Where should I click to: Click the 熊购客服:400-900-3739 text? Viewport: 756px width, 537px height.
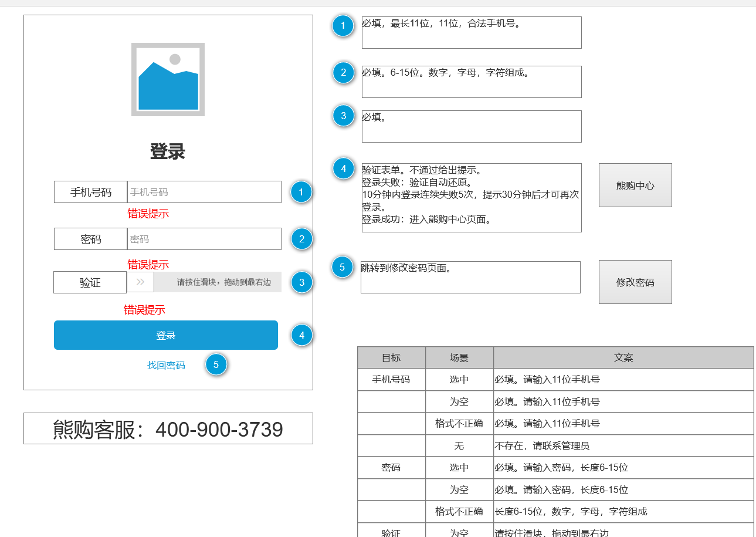pos(168,429)
